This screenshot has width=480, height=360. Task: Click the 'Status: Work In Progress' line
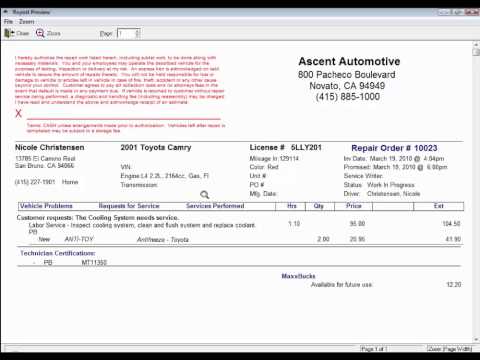pyautogui.click(x=379, y=185)
